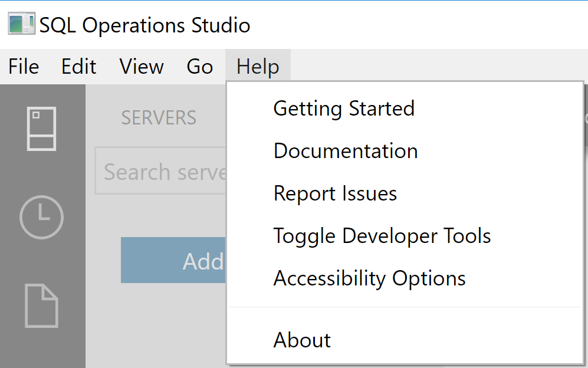
Task: Select the Report Issues menu entry
Action: [x=335, y=193]
